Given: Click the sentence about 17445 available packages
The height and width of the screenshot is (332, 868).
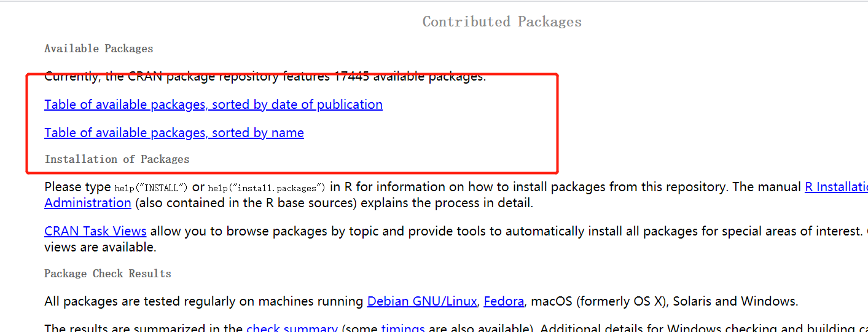Looking at the screenshot, I should (265, 77).
